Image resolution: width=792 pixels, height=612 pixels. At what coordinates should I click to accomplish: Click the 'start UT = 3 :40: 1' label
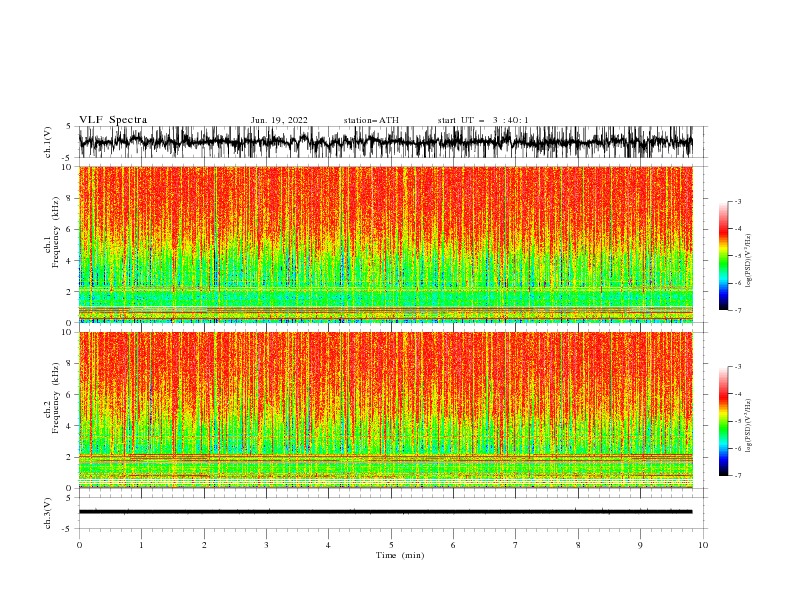483,120
